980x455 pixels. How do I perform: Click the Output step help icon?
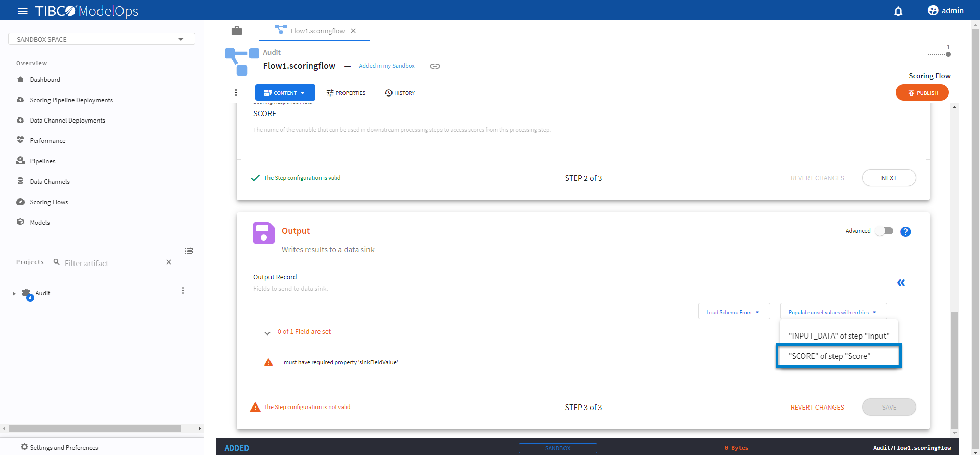coord(905,232)
